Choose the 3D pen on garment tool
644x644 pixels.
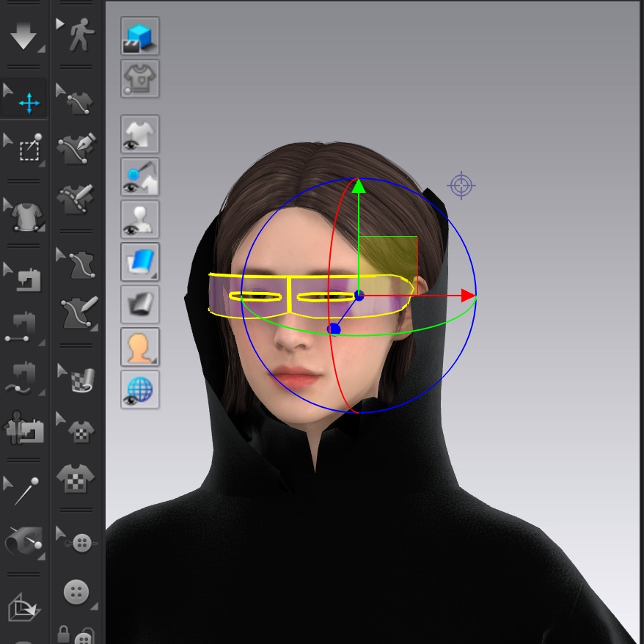pos(78,148)
